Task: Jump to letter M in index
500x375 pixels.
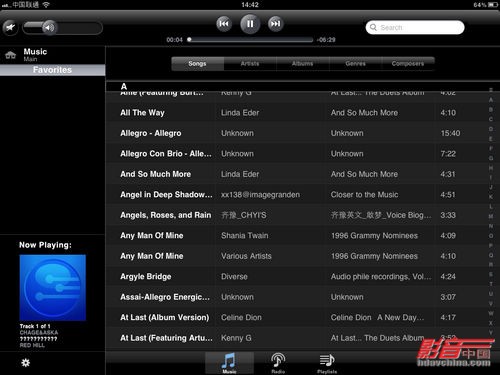Action: pos(491,216)
